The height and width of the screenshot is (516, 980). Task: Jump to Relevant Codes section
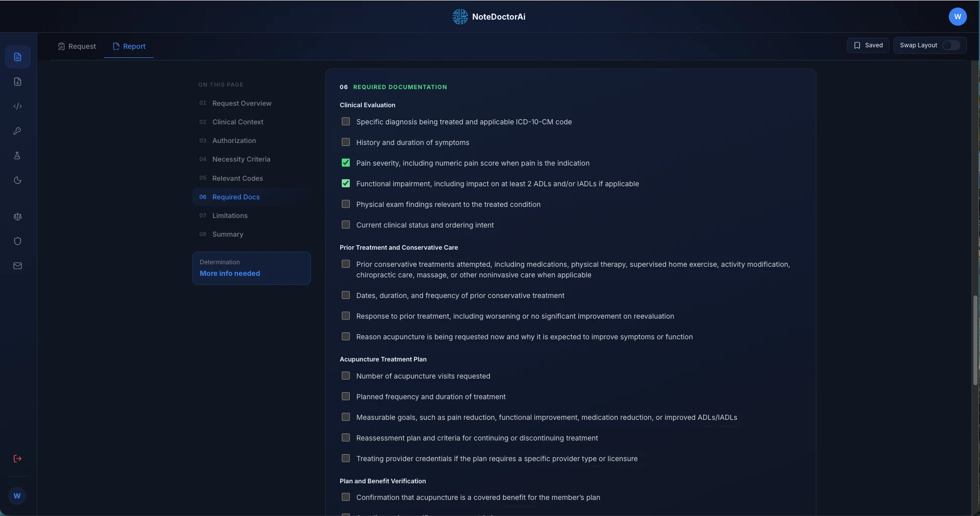point(238,178)
